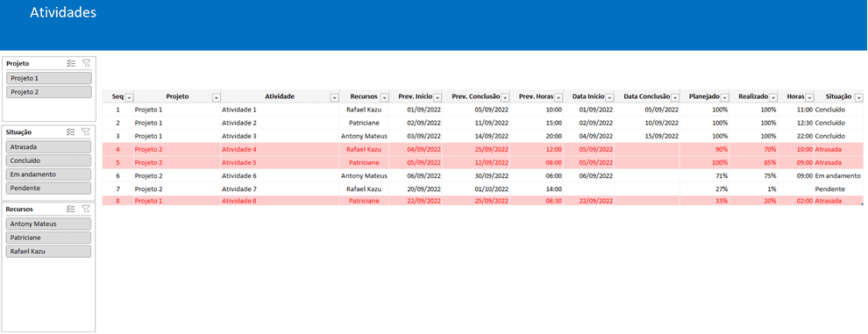Open the Projeto column filter dropdown

tap(216, 97)
